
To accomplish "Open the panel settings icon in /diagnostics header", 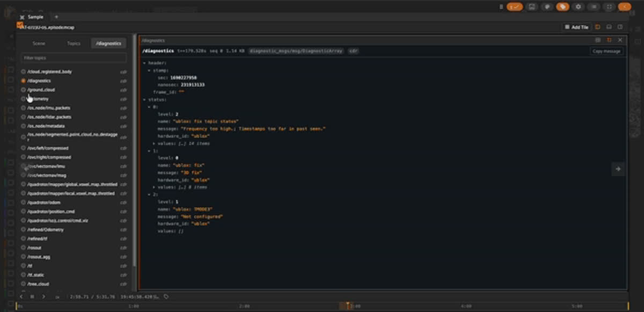I will (598, 40).
